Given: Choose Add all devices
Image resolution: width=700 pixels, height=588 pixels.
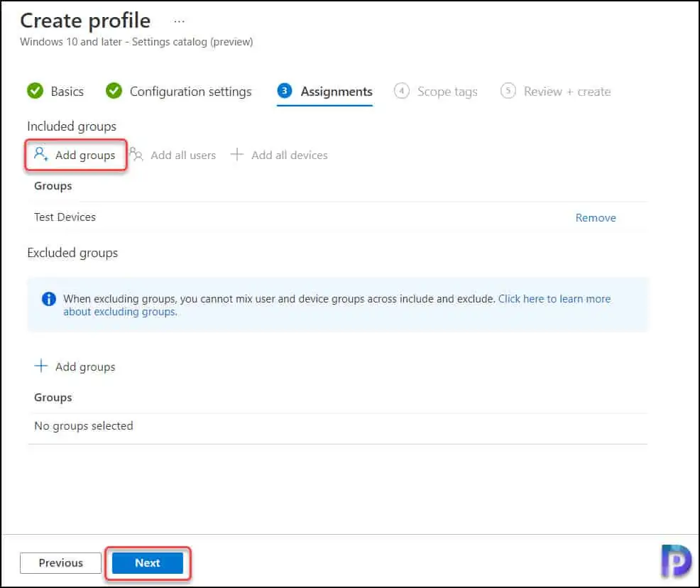Looking at the screenshot, I should [x=279, y=155].
